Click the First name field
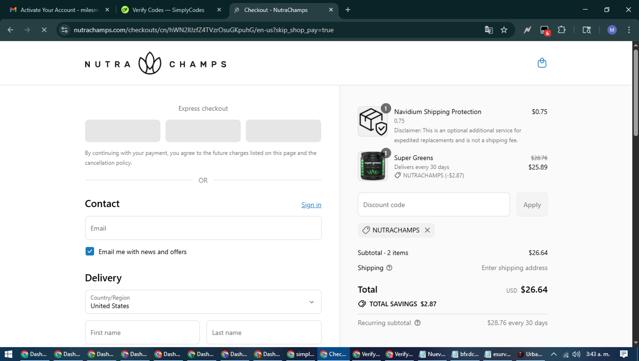Viewport: 639px width, 361px height. pos(142,332)
